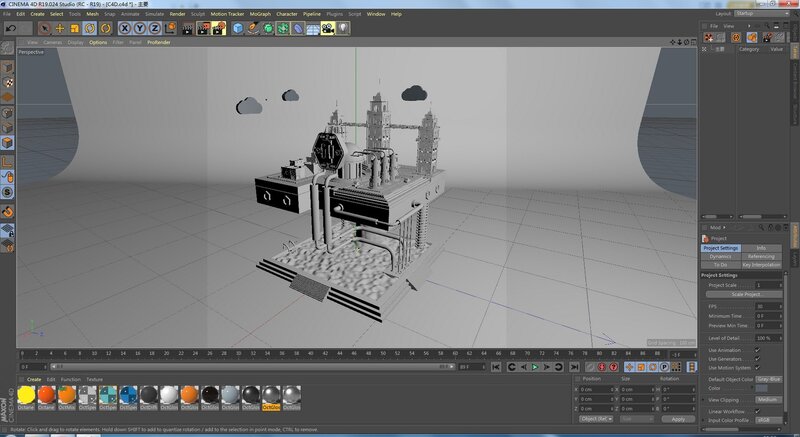This screenshot has width=800, height=437.
Task: Open the Default Object Color dropdown
Action: click(x=769, y=379)
